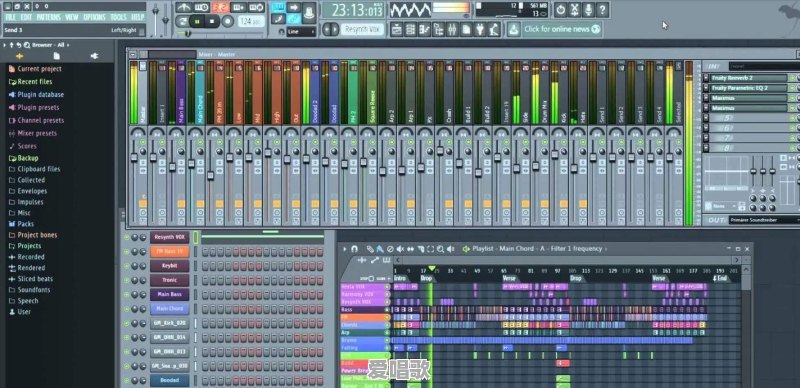Click the download icon beside online news
This screenshot has width=800, height=388.
click(x=513, y=29)
